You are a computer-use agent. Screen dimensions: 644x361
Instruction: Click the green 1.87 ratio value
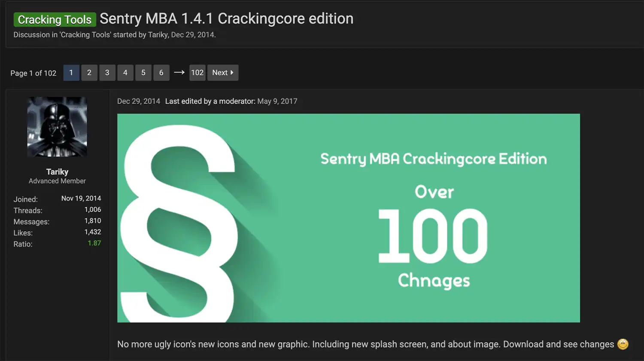(95, 243)
